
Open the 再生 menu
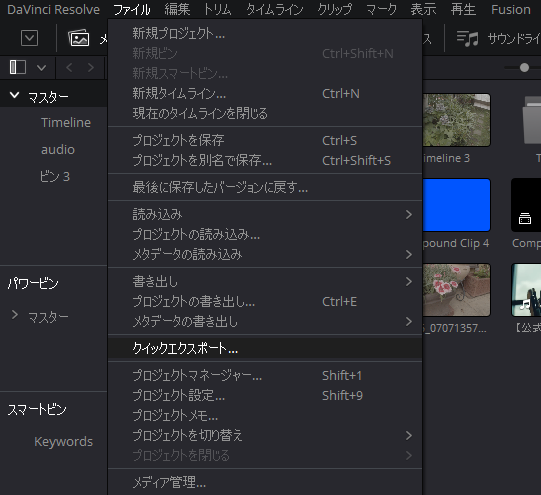point(463,10)
